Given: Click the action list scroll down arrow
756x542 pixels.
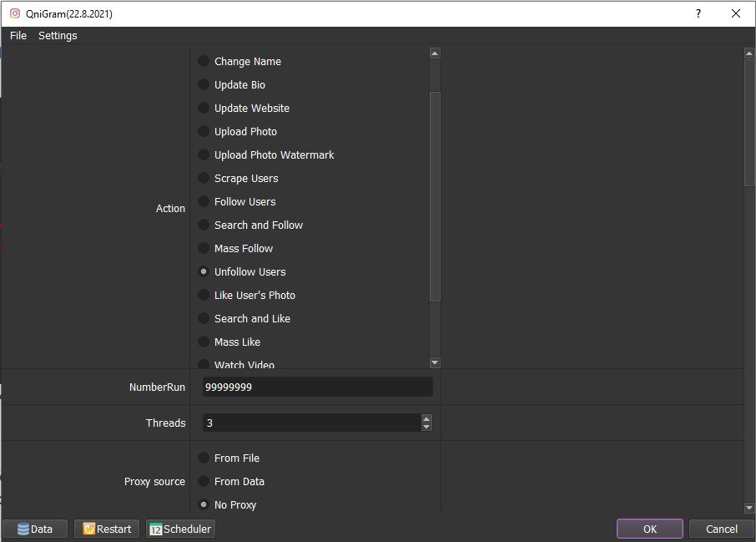Looking at the screenshot, I should (435, 362).
